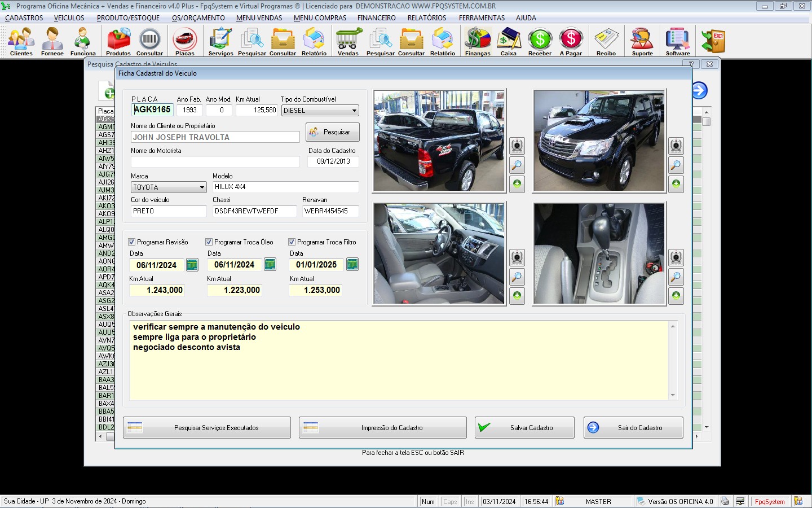Click webcam capture icon beside interior photo
Viewport: 812px width, 508px height.
[x=517, y=258]
